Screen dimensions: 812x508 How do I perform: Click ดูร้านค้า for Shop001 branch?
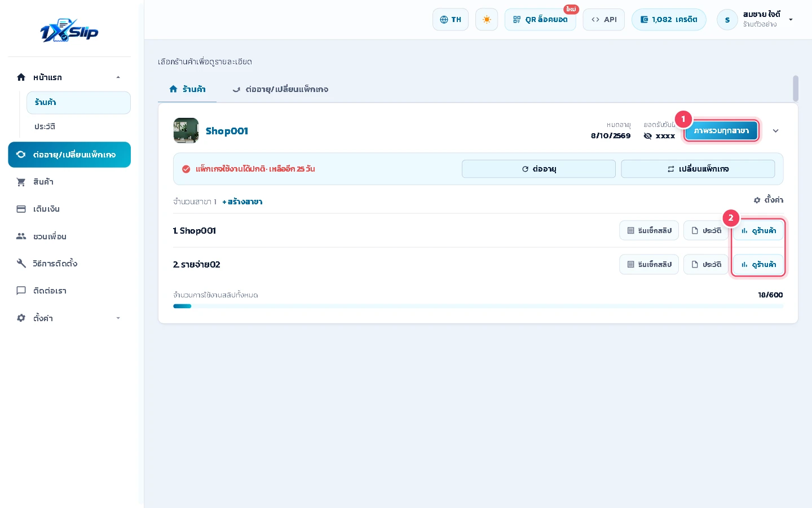click(x=758, y=230)
